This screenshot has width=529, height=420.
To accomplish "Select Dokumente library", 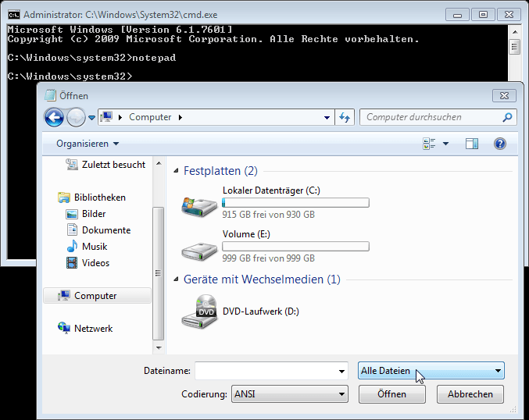I will (x=106, y=230).
